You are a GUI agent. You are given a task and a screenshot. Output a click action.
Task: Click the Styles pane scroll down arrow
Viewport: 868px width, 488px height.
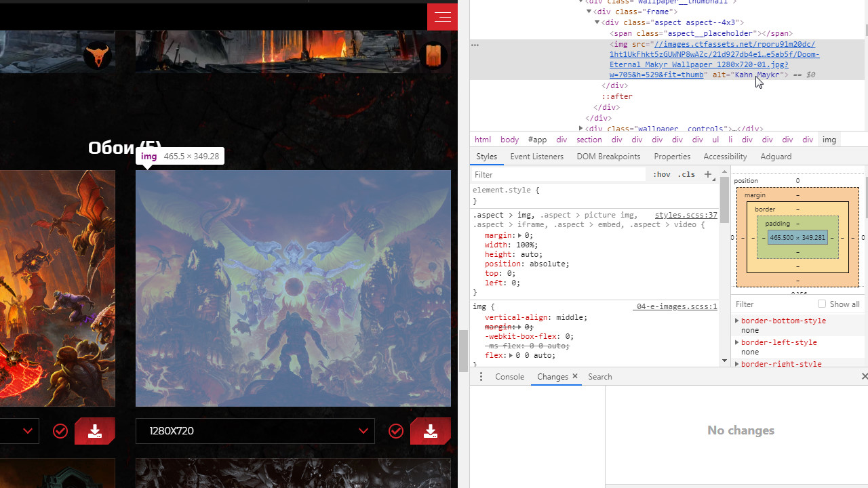point(724,361)
